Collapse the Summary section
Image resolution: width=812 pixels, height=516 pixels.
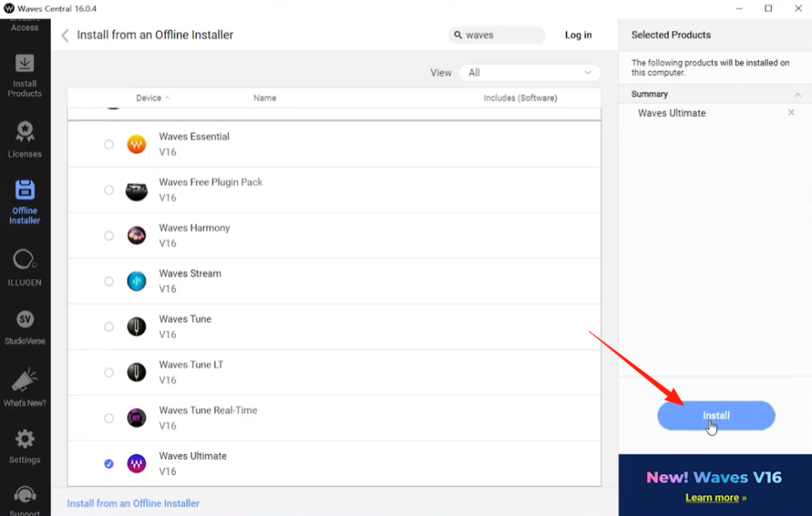pyautogui.click(x=798, y=94)
